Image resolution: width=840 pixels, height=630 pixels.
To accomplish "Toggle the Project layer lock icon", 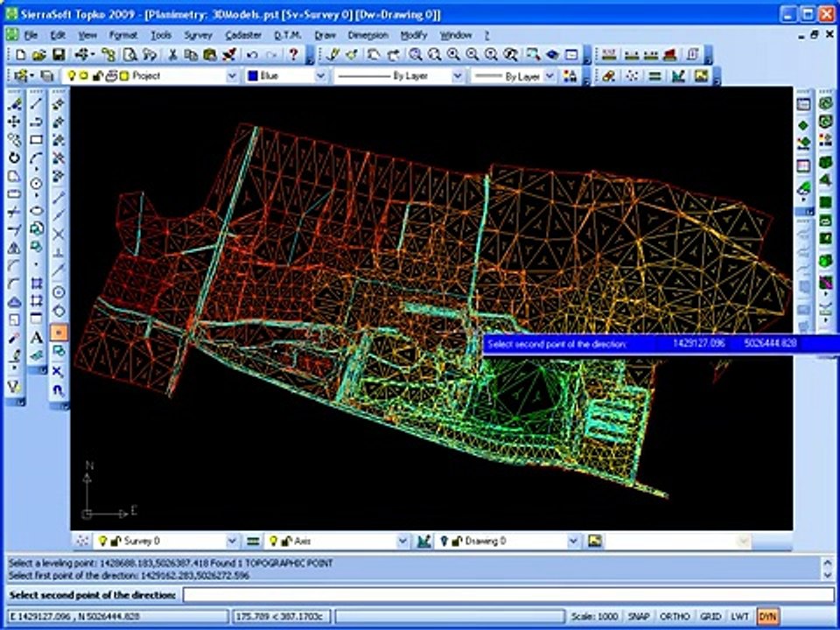I will click(x=98, y=77).
